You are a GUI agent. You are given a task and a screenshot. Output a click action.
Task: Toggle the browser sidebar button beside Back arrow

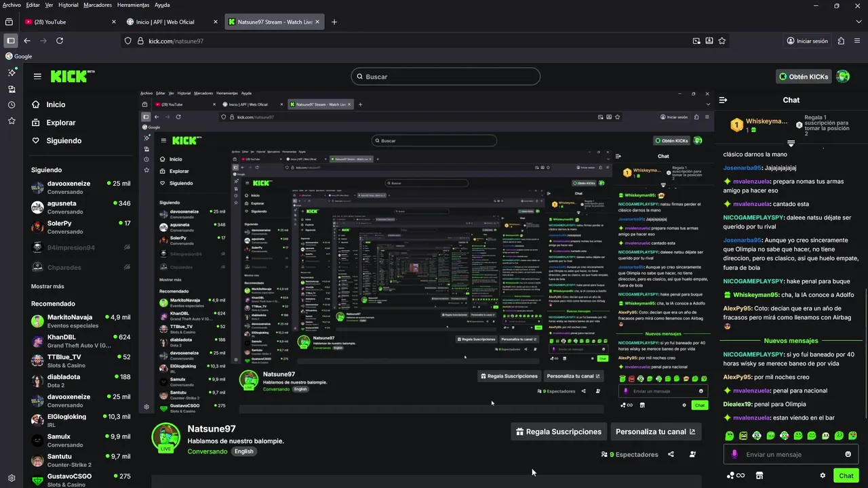point(11,41)
